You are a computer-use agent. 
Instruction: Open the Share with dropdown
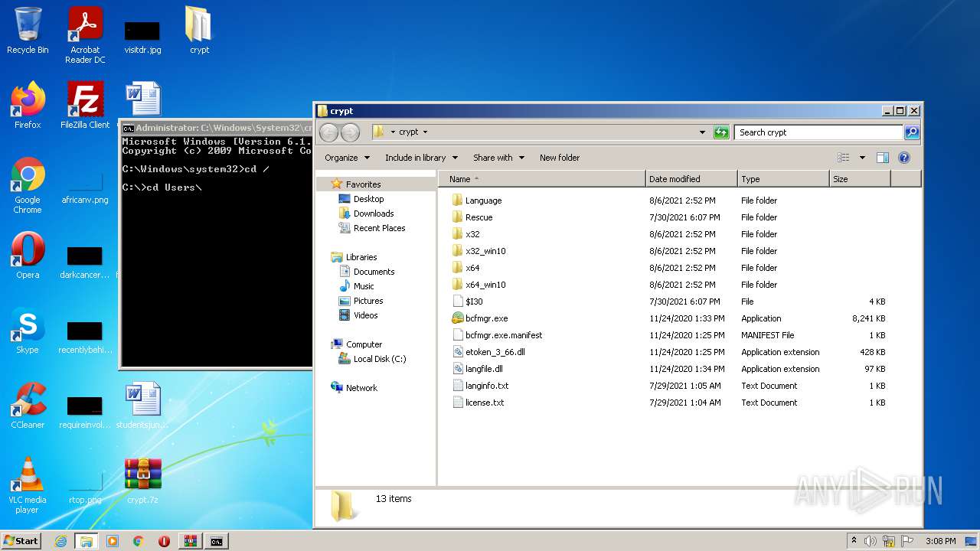[x=498, y=158]
